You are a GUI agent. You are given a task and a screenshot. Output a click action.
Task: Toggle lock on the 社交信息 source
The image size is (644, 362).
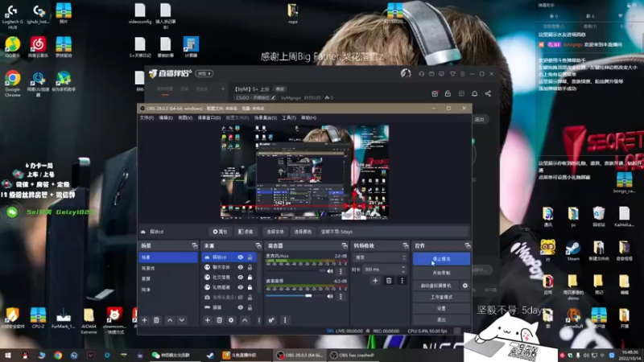coord(250,278)
